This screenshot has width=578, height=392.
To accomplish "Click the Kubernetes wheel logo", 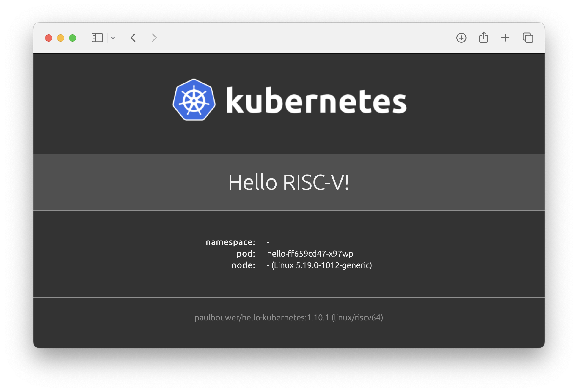I will (194, 100).
